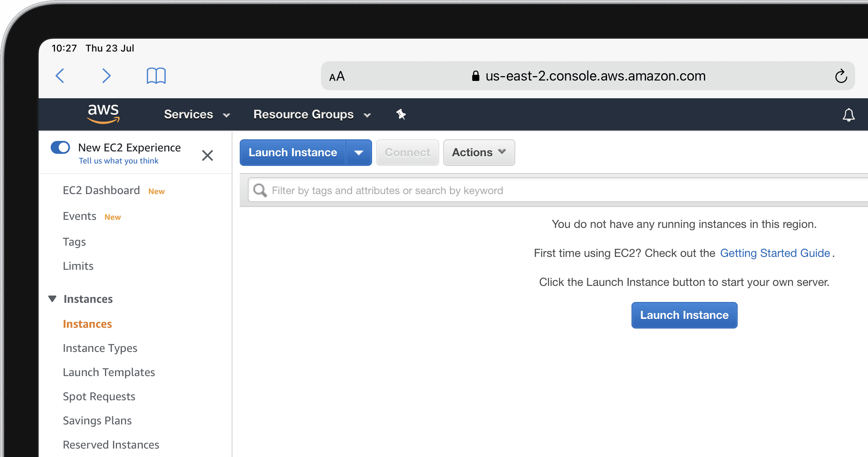The image size is (868, 457).
Task: Open notifications bell icon
Action: [x=848, y=115]
